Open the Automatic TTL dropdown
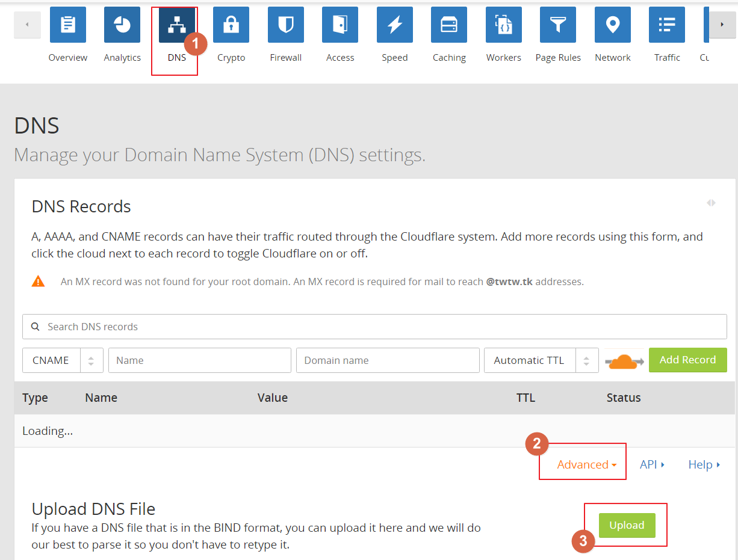Screen dimensions: 738x560 tap(541, 360)
